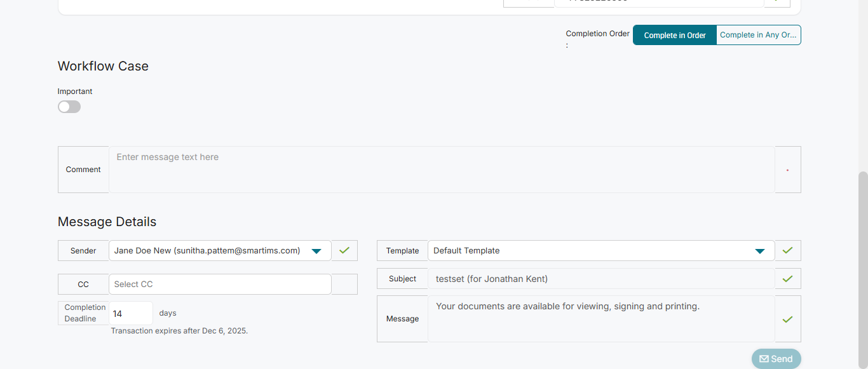
Task: Click the checkmark next to Template dropdown
Action: pos(787,251)
